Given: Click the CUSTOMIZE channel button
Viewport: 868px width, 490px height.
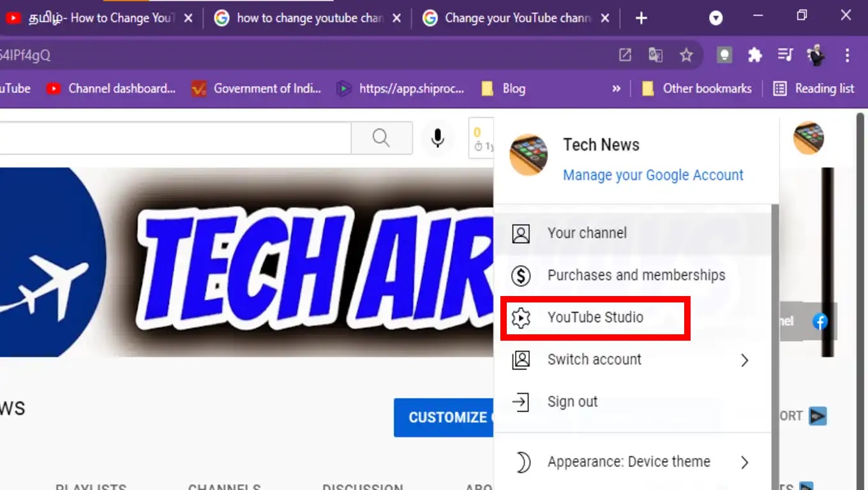Looking at the screenshot, I should (444, 417).
